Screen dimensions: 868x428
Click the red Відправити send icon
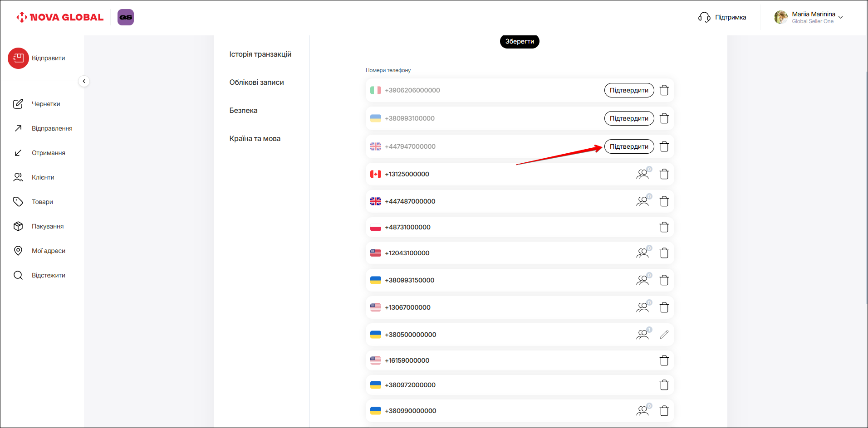coord(18,58)
